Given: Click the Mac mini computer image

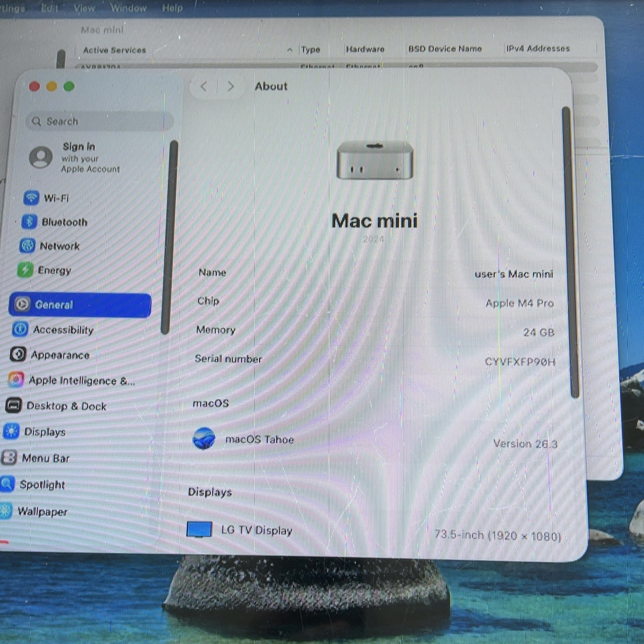Looking at the screenshot, I should click(x=375, y=160).
